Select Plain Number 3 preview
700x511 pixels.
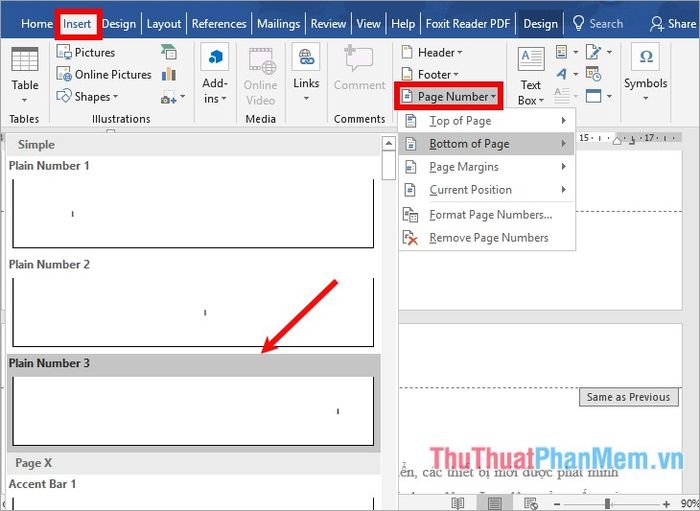(x=193, y=411)
